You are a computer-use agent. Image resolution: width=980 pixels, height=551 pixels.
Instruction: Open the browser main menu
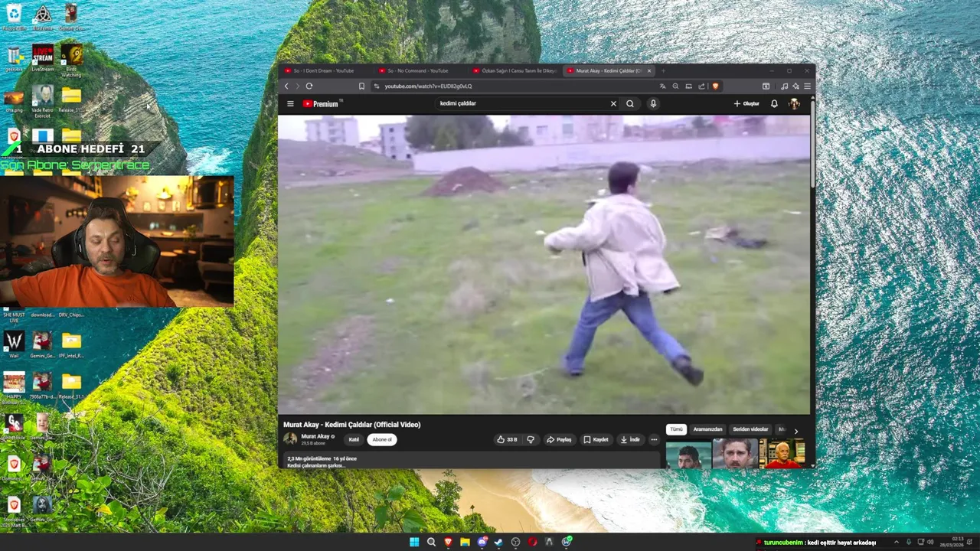pos(807,86)
